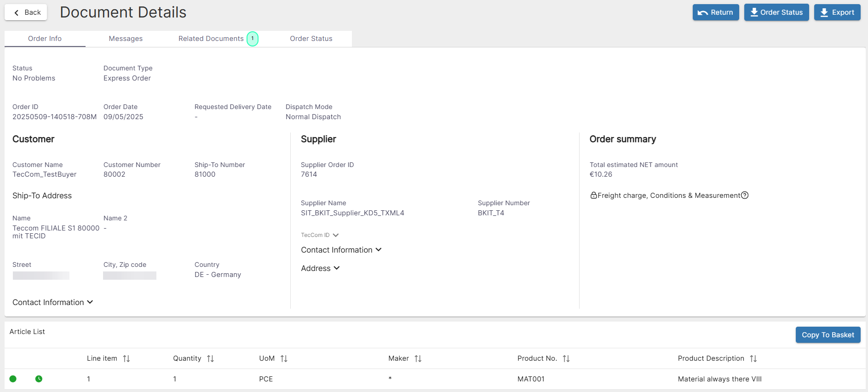Screen dimensions: 868x392
Task: Click the Back arrow icon
Action: click(17, 12)
